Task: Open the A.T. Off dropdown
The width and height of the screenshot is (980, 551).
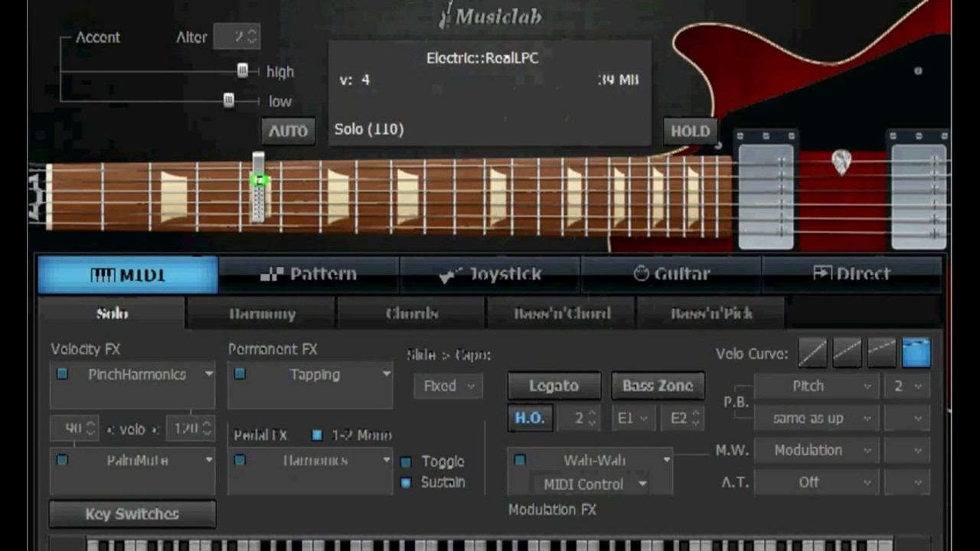Action: point(817,482)
